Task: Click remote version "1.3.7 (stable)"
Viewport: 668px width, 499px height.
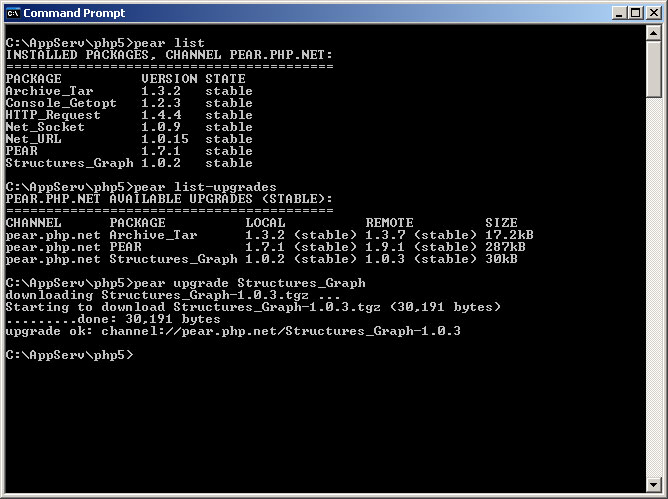Action: click(x=421, y=235)
